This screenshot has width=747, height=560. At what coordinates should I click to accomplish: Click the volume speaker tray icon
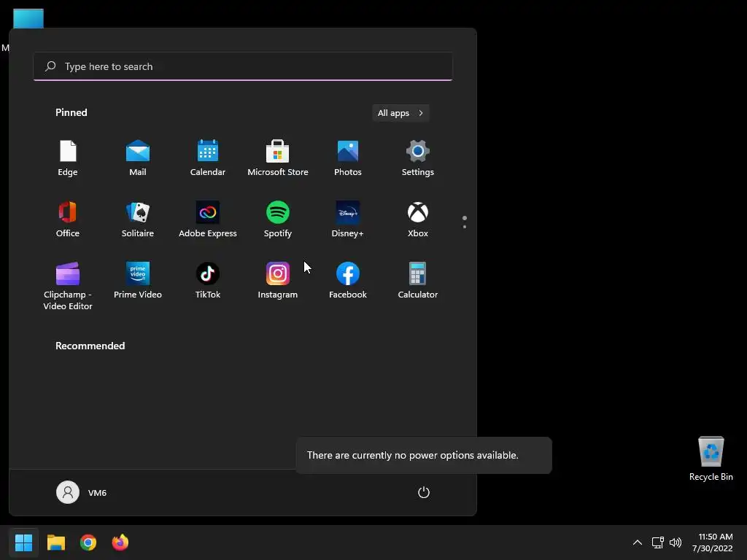[676, 542]
